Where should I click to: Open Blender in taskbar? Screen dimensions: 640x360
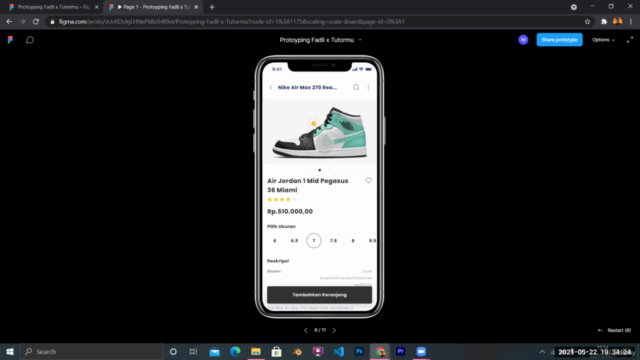point(297,351)
